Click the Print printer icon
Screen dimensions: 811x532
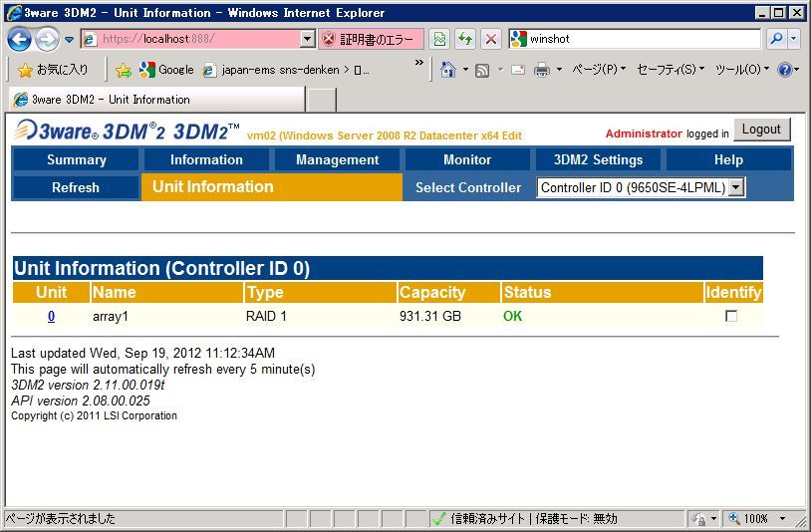(542, 70)
